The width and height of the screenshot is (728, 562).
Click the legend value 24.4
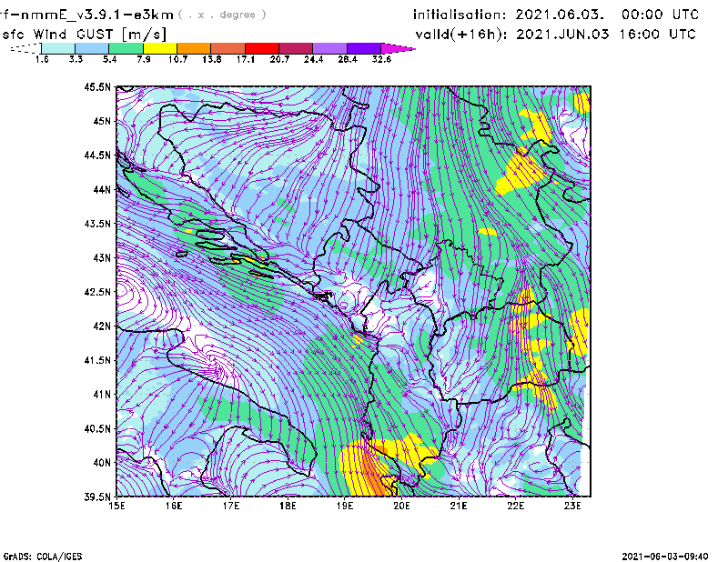(313, 59)
